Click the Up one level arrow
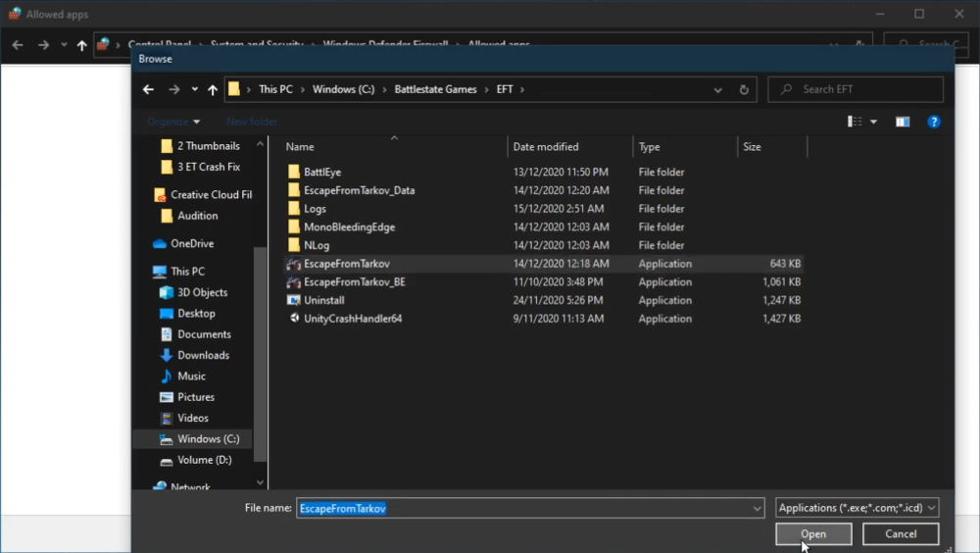The height and width of the screenshot is (553, 980). coord(212,89)
